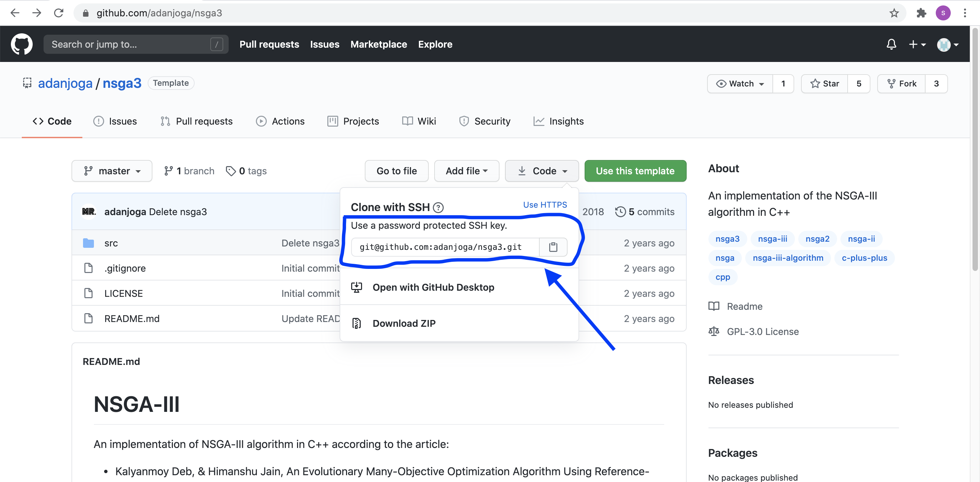Fork the nsga3 repository
The height and width of the screenshot is (482, 980).
point(902,84)
